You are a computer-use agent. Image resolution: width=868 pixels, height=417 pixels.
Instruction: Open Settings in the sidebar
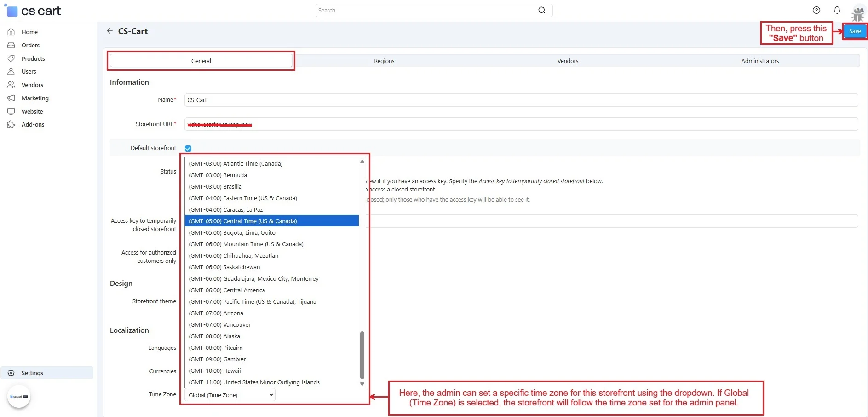[x=32, y=373]
